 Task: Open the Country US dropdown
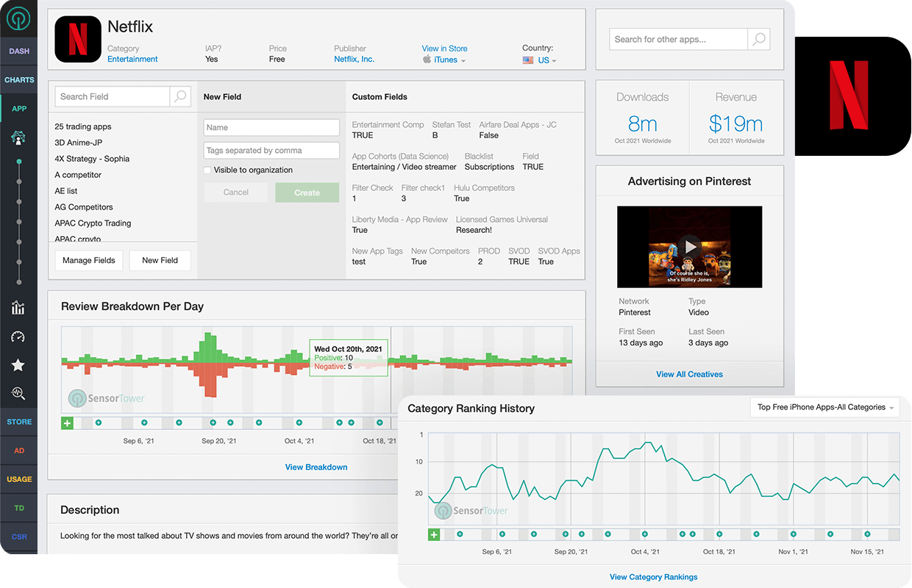pos(545,60)
